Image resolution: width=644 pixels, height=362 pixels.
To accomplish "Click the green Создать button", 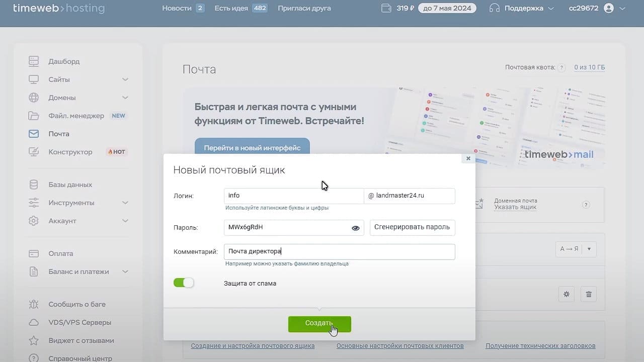I will point(319,323).
